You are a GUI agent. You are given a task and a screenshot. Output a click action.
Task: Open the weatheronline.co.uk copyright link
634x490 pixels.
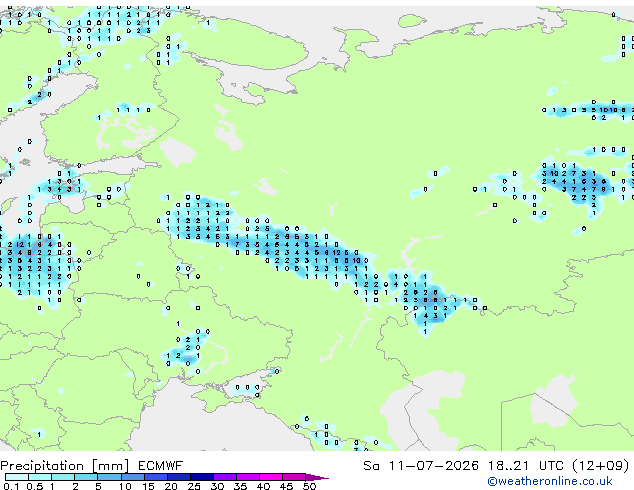(549, 481)
